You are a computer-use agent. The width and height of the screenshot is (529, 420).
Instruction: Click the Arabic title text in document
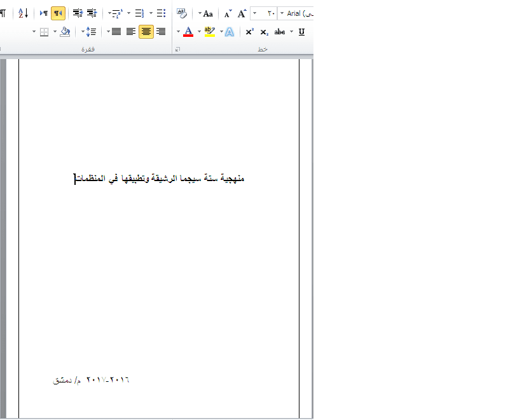pos(160,179)
